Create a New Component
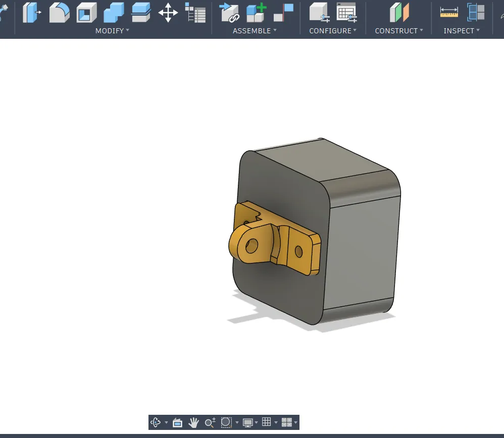 [256, 13]
